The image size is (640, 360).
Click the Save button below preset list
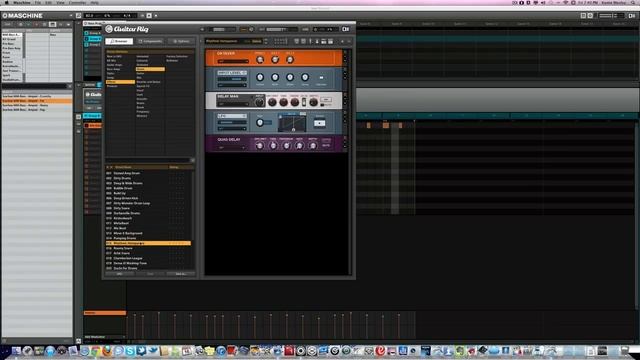tap(150, 274)
